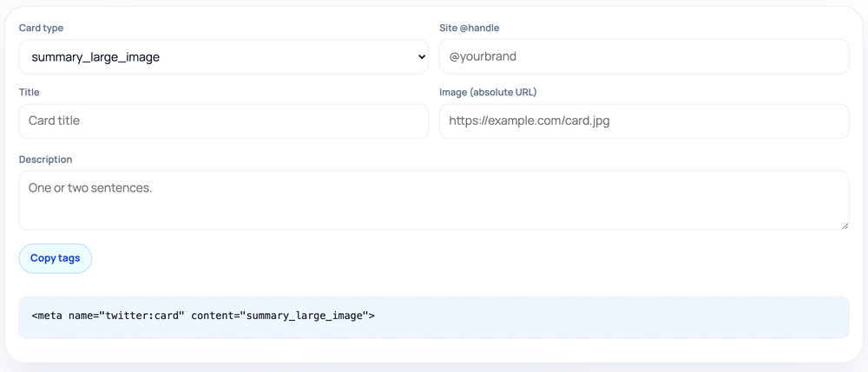Click the Description textarea resize handle

[845, 225]
